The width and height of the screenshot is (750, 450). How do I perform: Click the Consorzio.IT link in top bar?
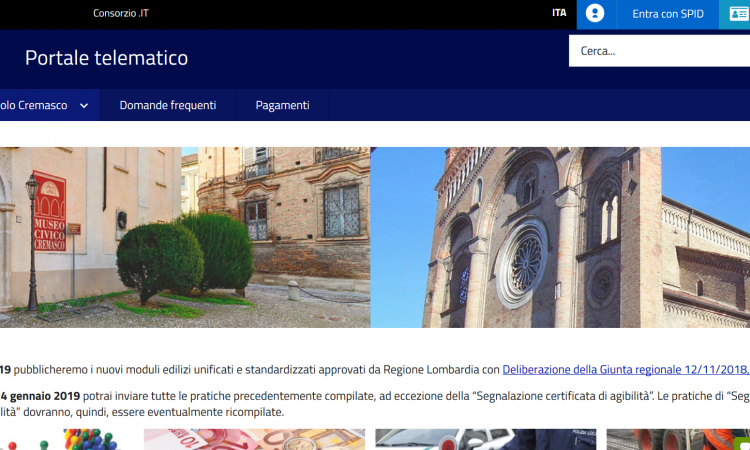coord(121,14)
